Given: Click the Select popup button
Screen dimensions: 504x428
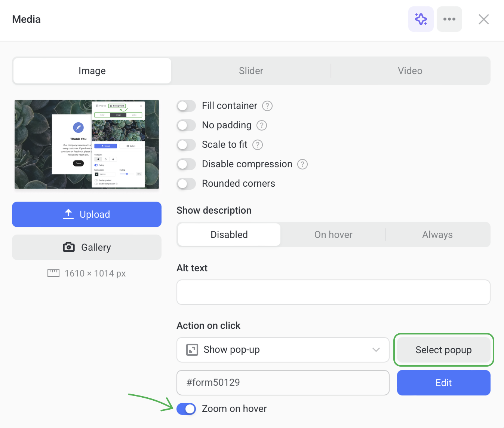Looking at the screenshot, I should point(443,350).
